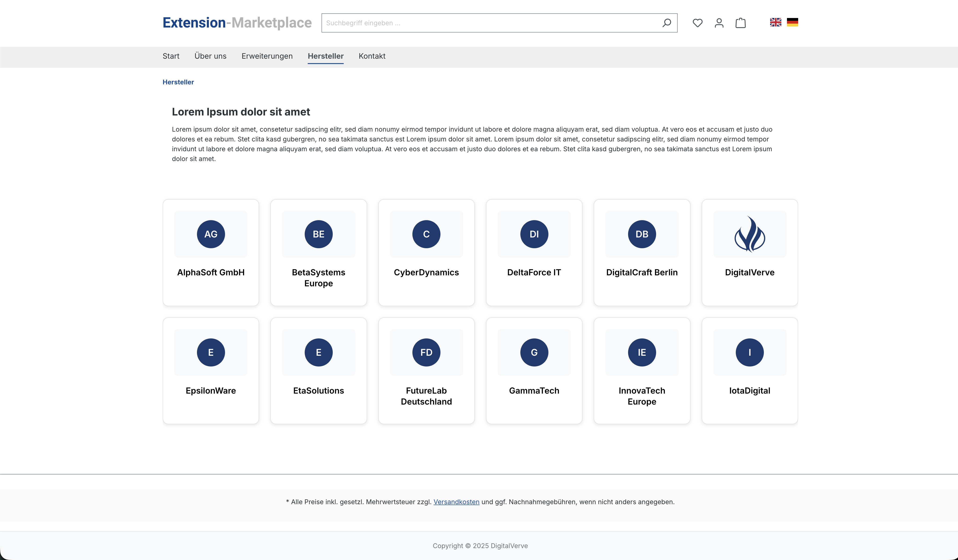Click the AG circle for AlphaSoft GmbH
958x560 pixels.
click(211, 234)
